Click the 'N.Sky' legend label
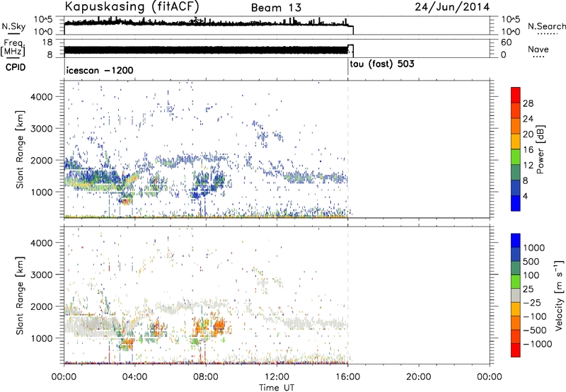This screenshot has height=392, width=566. coord(13,26)
